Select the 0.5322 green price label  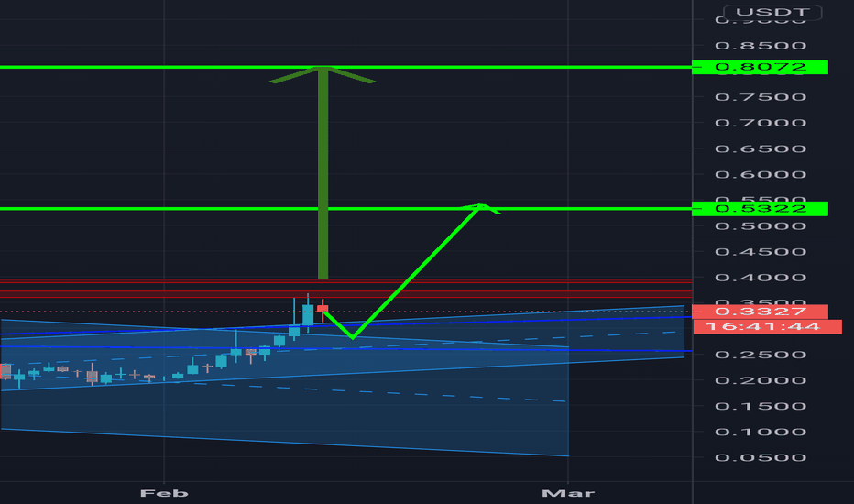pyautogui.click(x=760, y=209)
